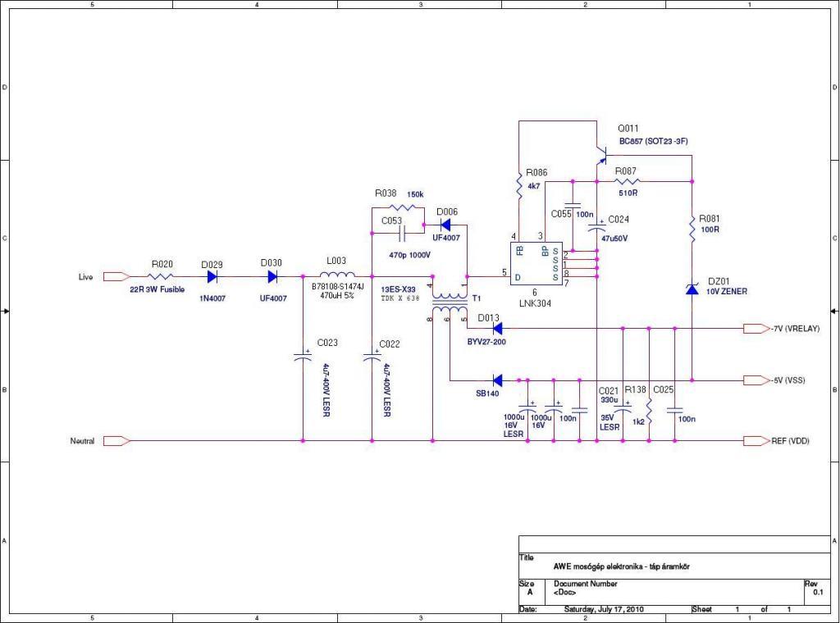Click the 'LNK304' part name text

pos(535,303)
